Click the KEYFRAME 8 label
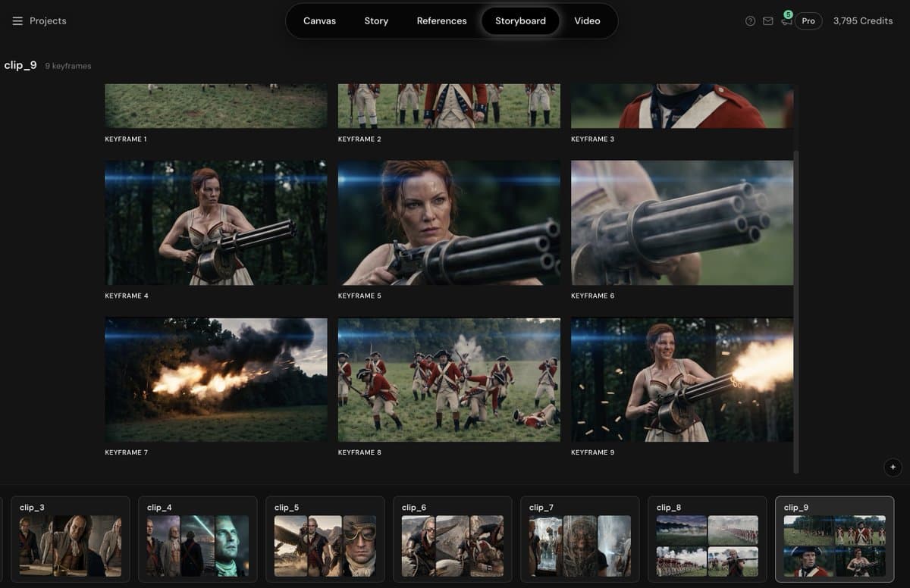This screenshot has height=588, width=910. 359,453
